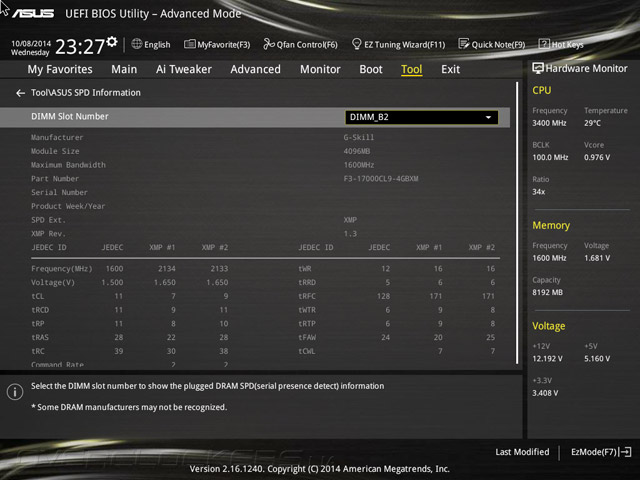Click the 10/08/2014 date text
The width and height of the screenshot is (640, 480).
[31, 43]
